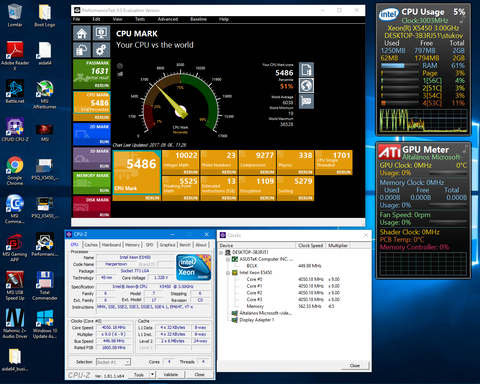Launch Google Chrome
480x384 pixels.
[15, 171]
